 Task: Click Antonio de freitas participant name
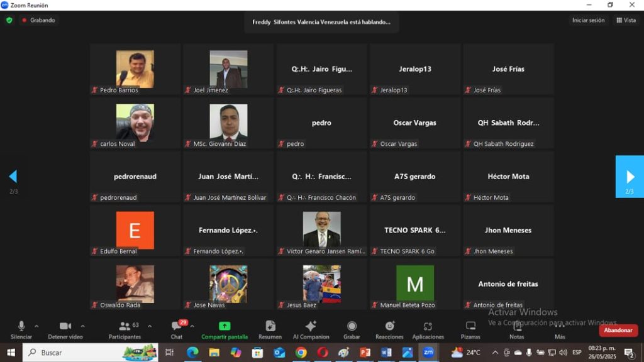point(508,284)
